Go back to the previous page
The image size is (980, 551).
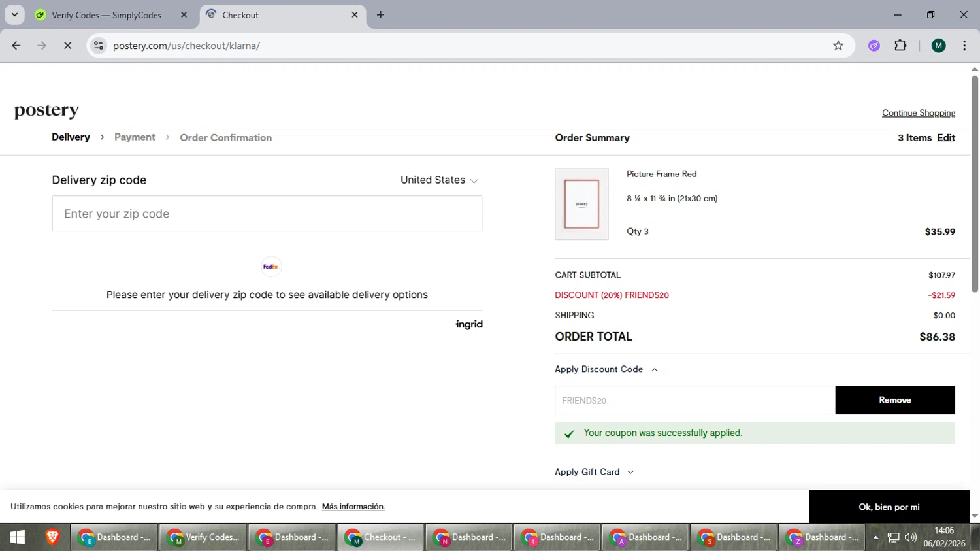(x=16, y=46)
